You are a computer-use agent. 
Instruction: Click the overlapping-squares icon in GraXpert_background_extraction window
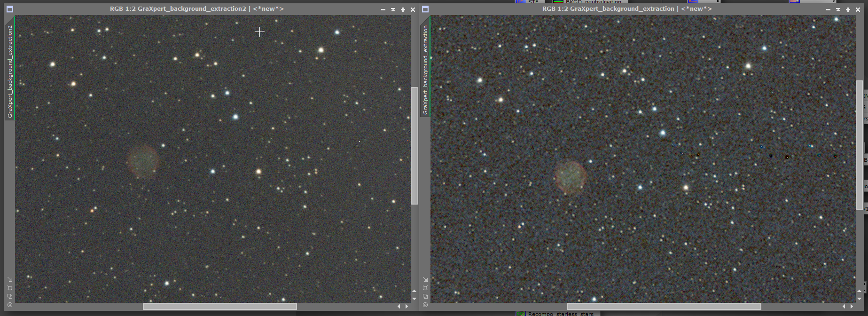tap(425, 296)
